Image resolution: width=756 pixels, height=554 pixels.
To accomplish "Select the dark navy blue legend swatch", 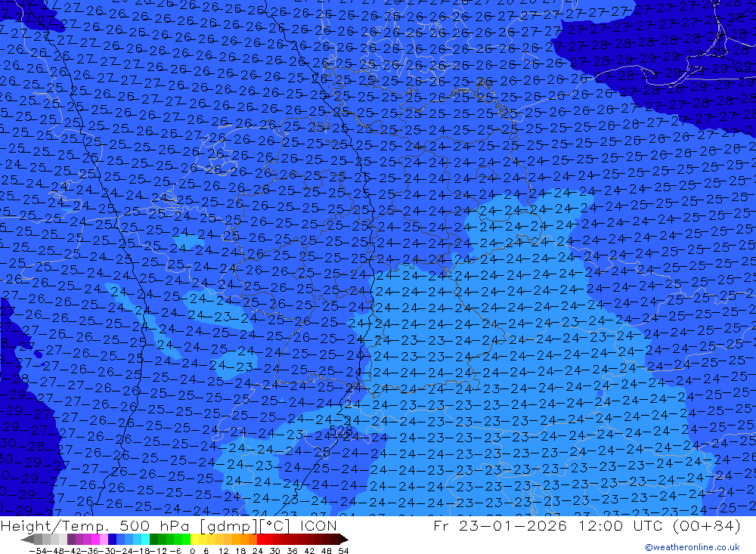I will click(x=112, y=540).
